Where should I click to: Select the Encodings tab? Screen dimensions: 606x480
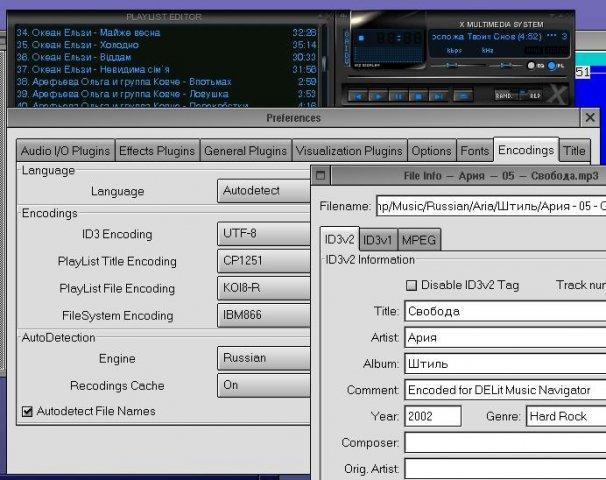526,150
